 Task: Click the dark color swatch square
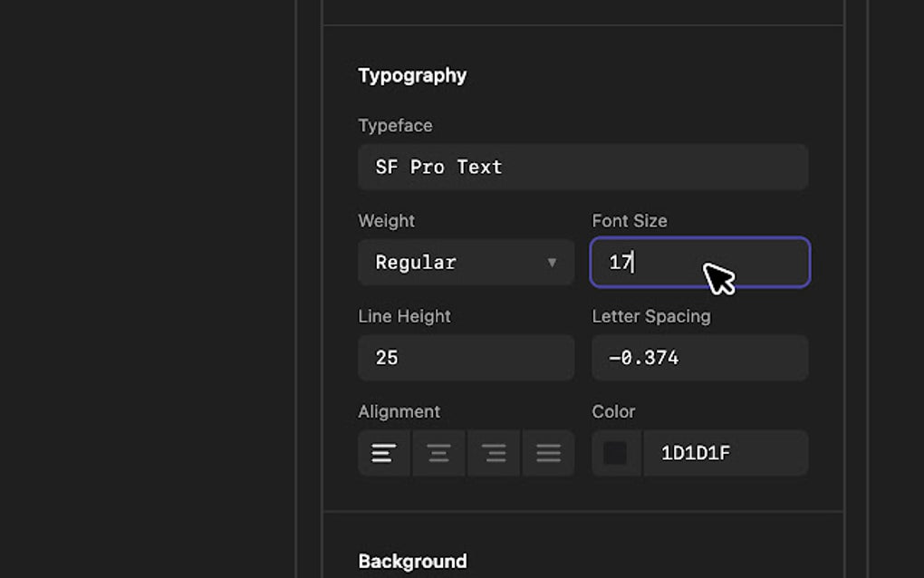click(616, 453)
